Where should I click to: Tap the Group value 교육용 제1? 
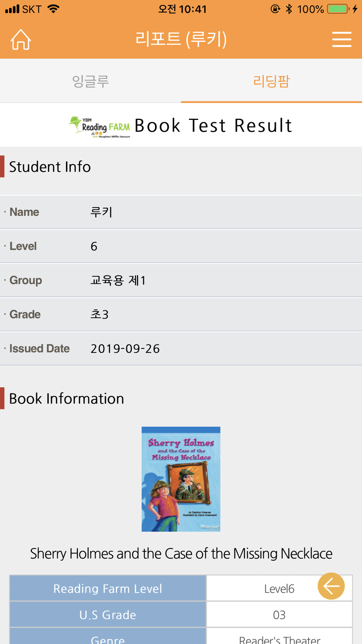click(x=118, y=280)
